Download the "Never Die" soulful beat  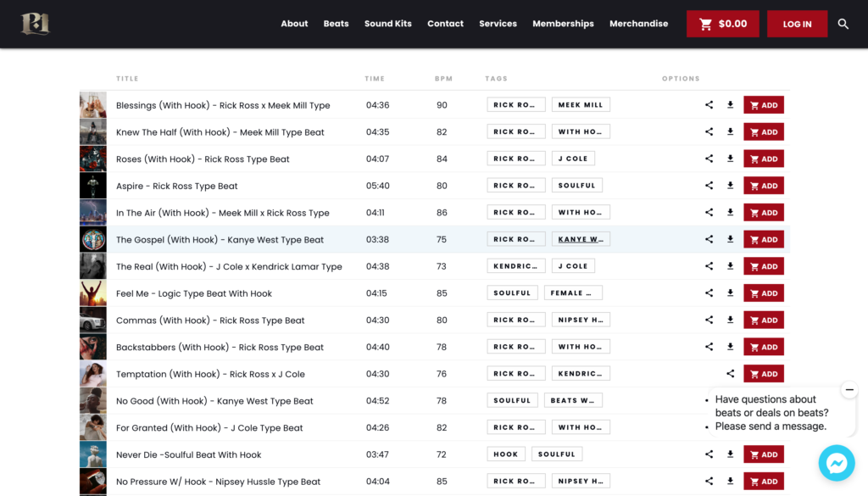[730, 454]
